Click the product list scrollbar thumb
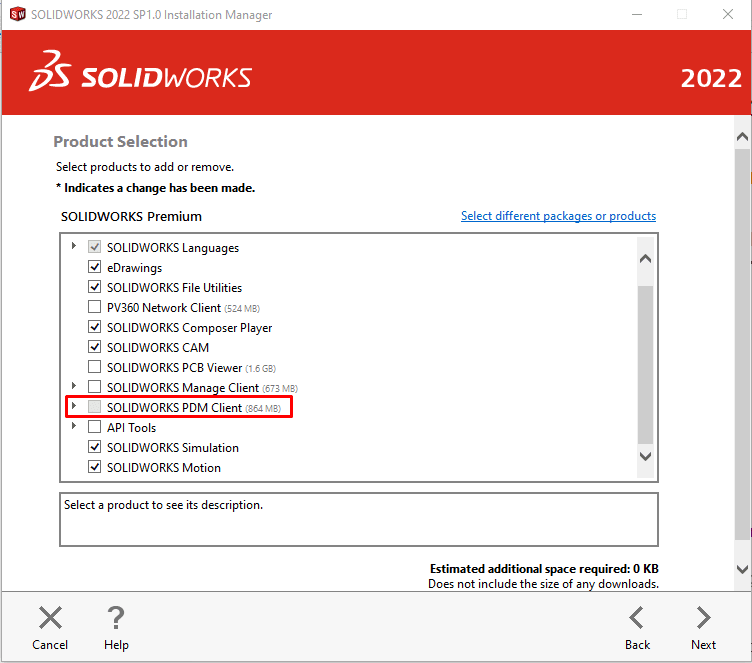This screenshot has width=752, height=663. point(646,365)
